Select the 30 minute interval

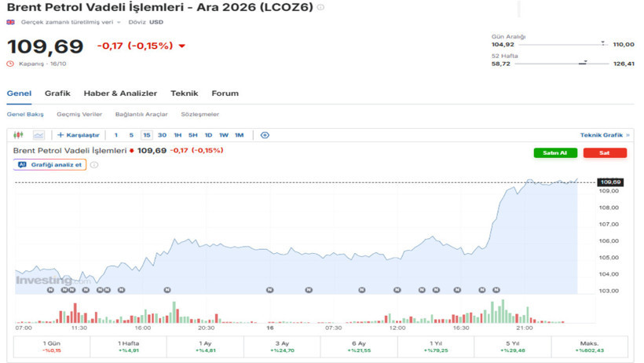[163, 135]
